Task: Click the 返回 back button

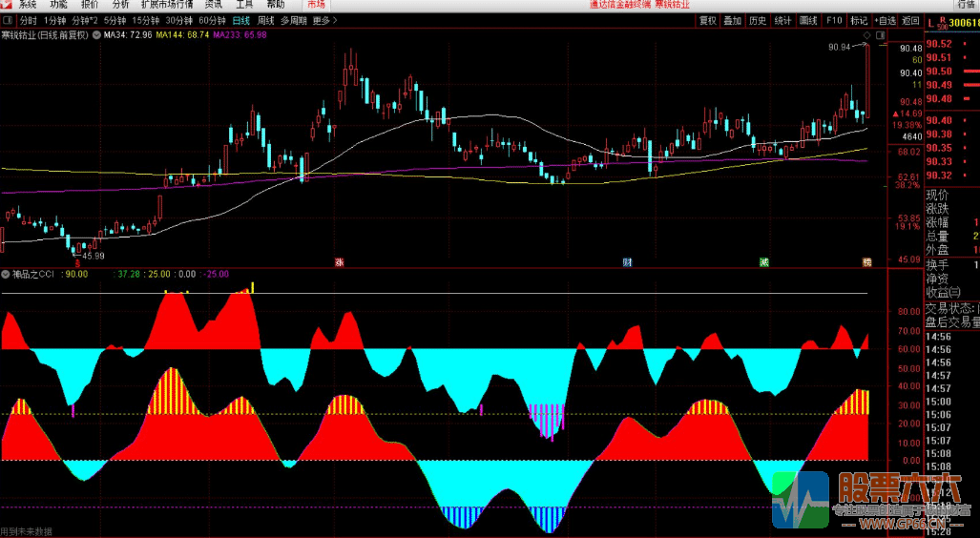Action: click(x=910, y=21)
